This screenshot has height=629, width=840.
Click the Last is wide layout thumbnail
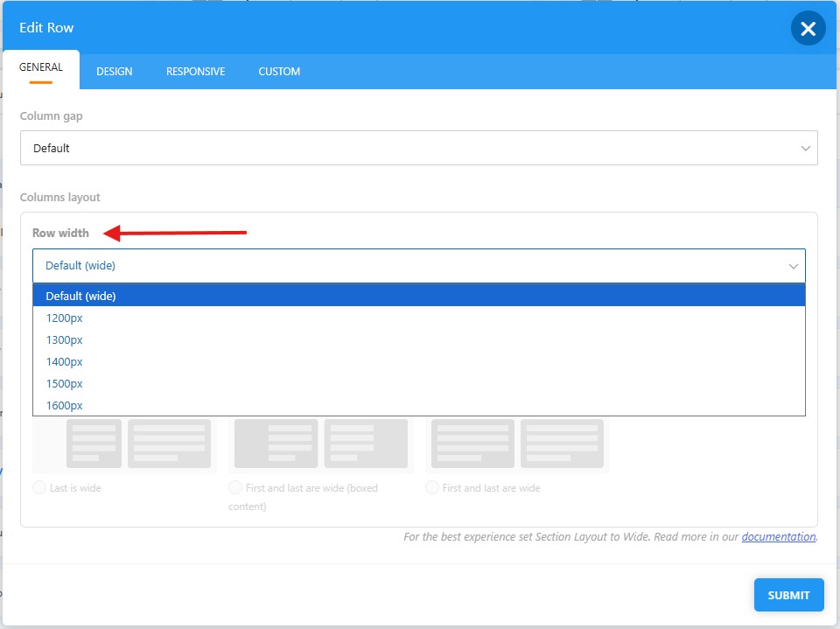pyautogui.click(x=125, y=444)
